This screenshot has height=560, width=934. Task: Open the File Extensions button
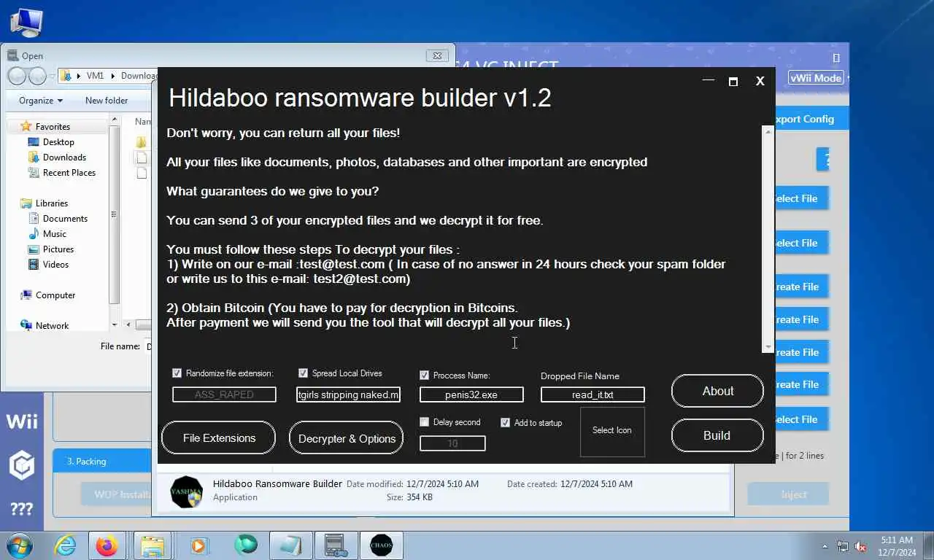(219, 437)
